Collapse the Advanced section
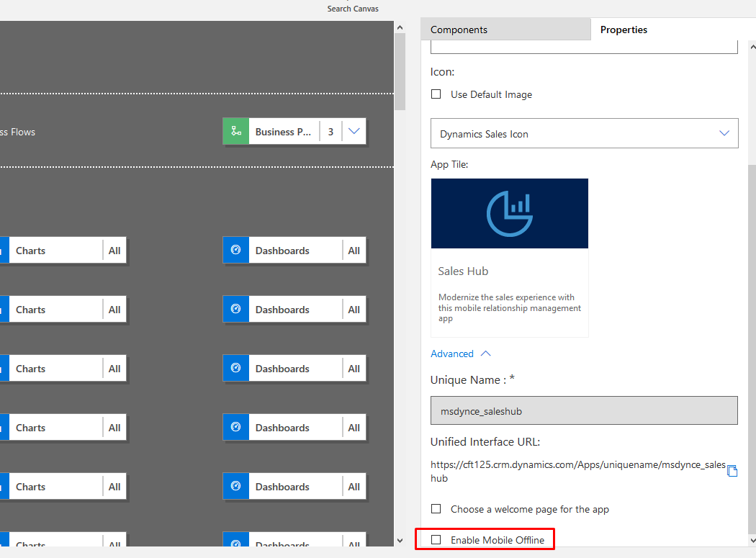 pos(484,353)
